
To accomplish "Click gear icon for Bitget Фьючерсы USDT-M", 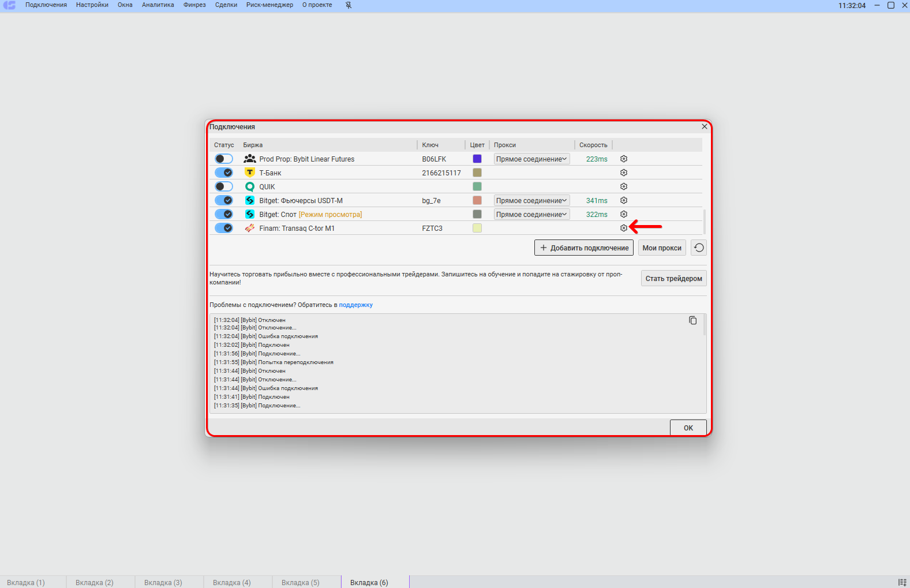I will [624, 200].
